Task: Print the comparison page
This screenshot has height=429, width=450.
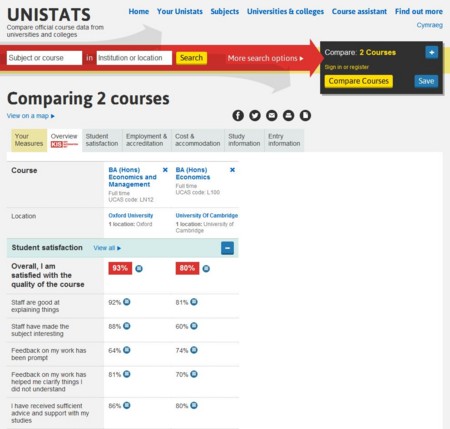Action: (x=288, y=116)
